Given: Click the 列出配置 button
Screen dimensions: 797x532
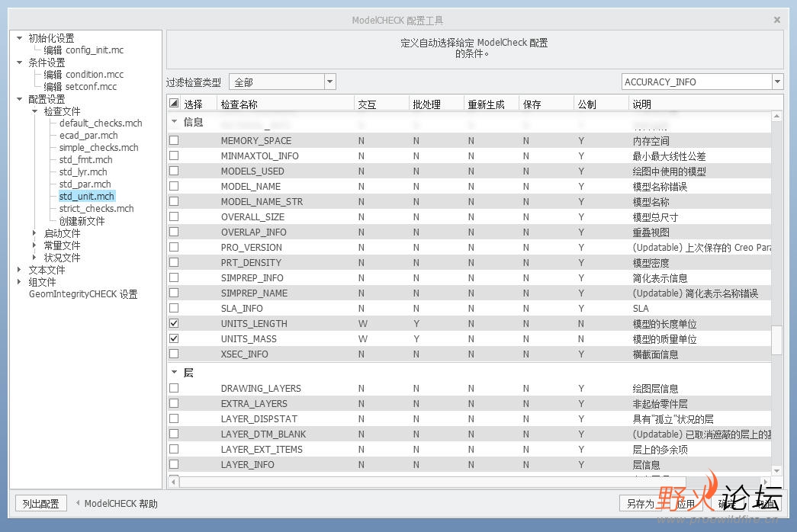Looking at the screenshot, I should pos(40,504).
